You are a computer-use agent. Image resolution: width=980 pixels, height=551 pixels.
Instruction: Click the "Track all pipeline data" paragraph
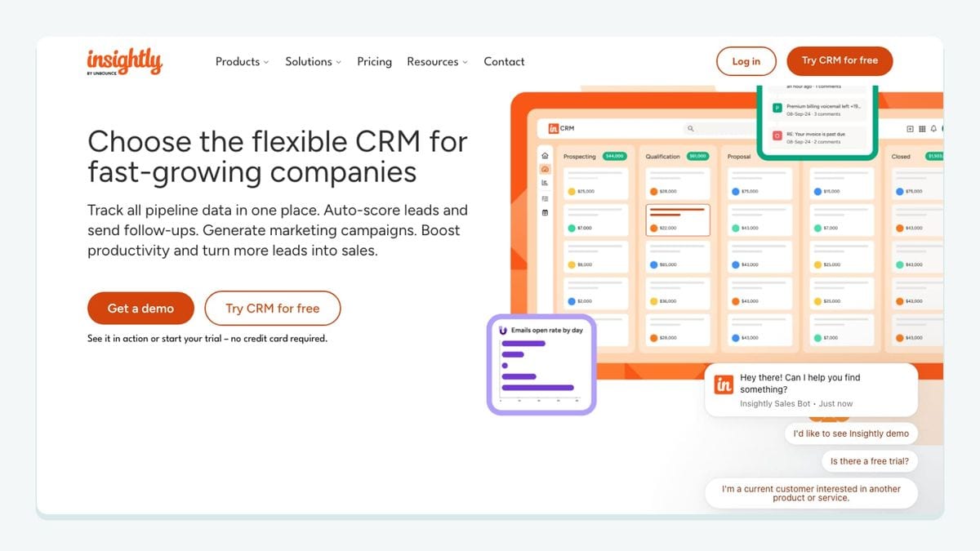pos(278,230)
